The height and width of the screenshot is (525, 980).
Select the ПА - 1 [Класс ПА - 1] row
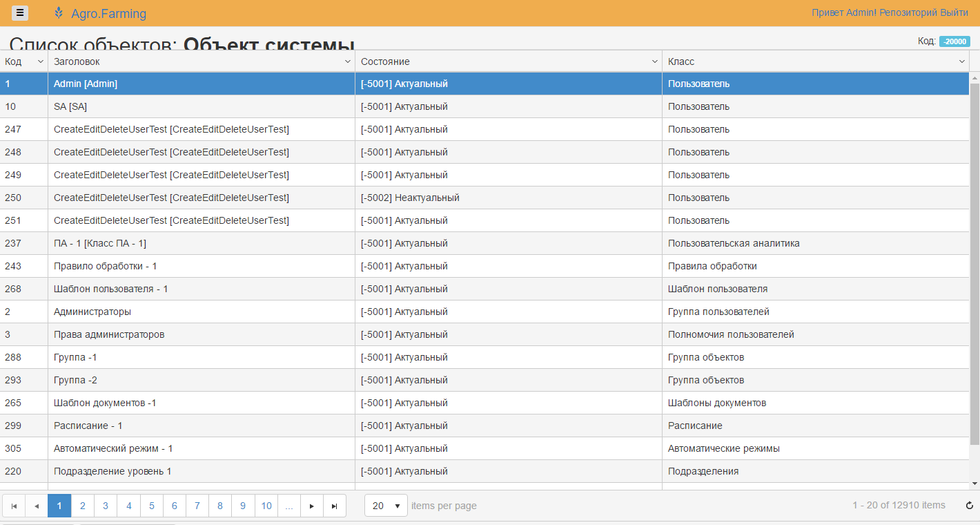point(484,243)
